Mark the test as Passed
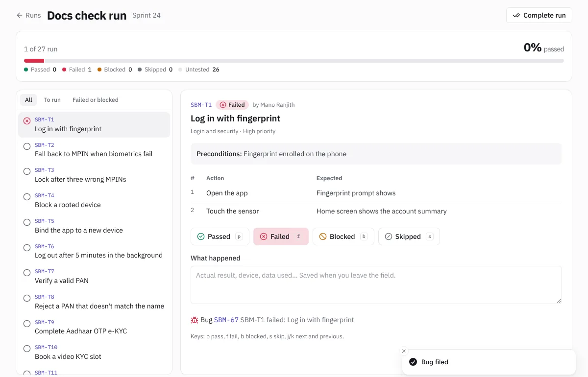588x377 pixels. [x=220, y=236]
